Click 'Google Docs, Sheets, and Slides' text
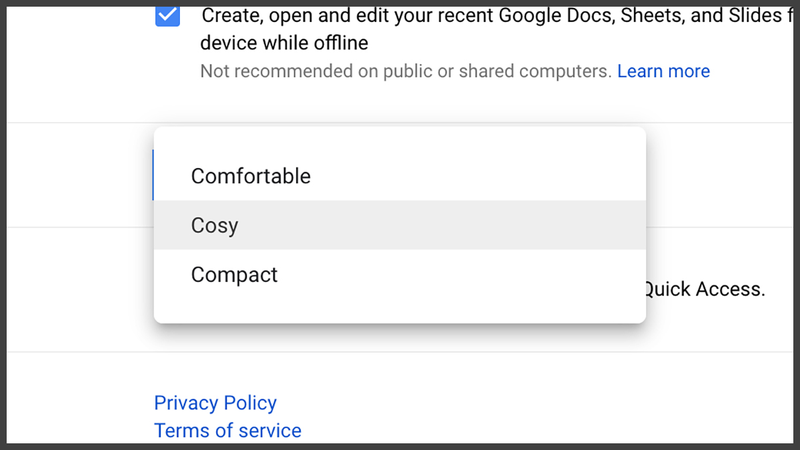Screen dimensions: 800x450 click(x=640, y=16)
